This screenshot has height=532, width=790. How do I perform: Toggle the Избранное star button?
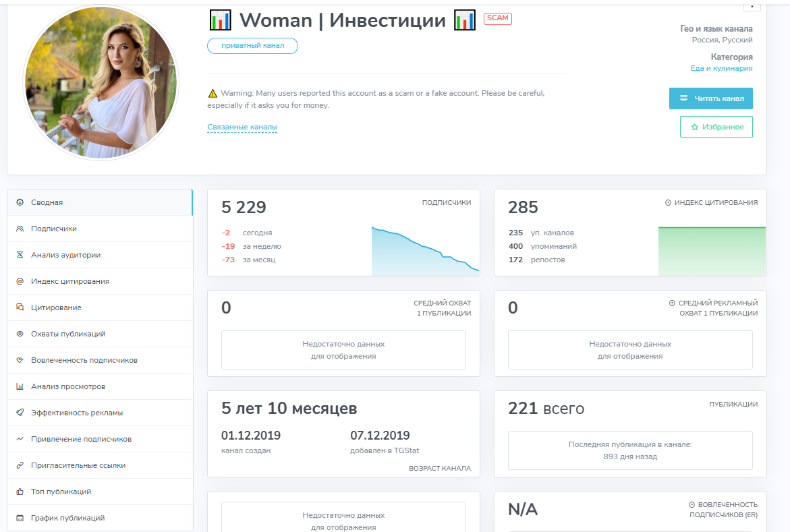716,126
